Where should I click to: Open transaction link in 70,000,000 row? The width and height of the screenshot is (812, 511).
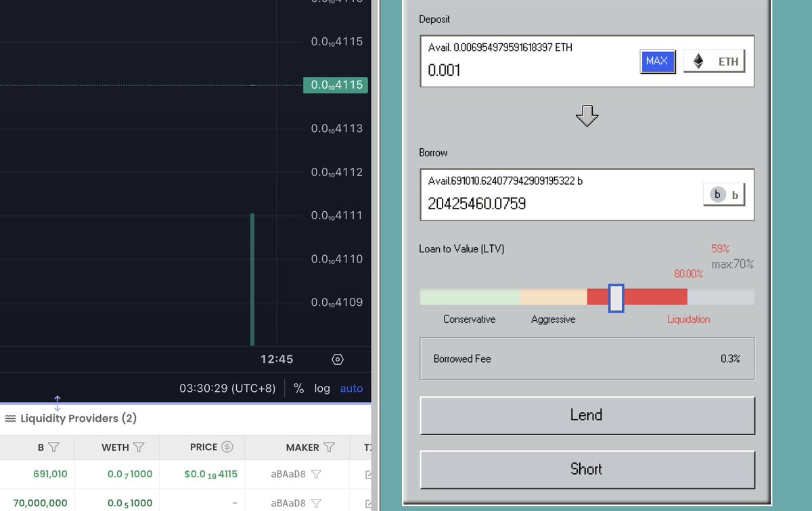pyautogui.click(x=368, y=504)
